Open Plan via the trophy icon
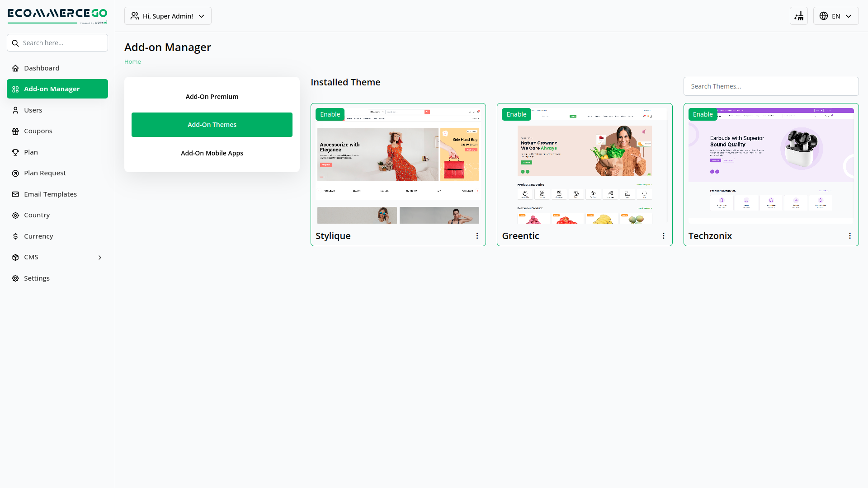Image resolution: width=868 pixels, height=488 pixels. 15,152
